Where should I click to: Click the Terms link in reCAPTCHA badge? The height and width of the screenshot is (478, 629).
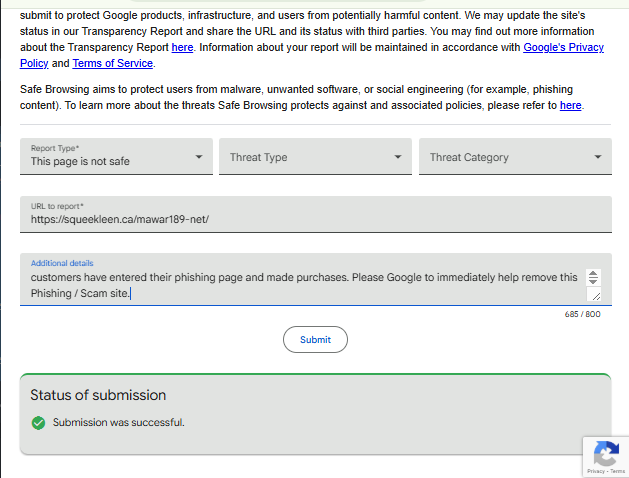pyautogui.click(x=617, y=470)
